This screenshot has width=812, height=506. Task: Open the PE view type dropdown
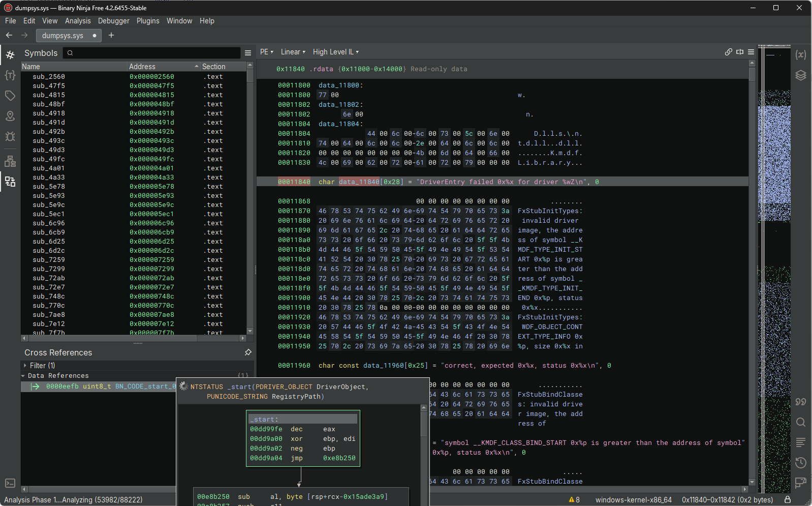(266, 52)
